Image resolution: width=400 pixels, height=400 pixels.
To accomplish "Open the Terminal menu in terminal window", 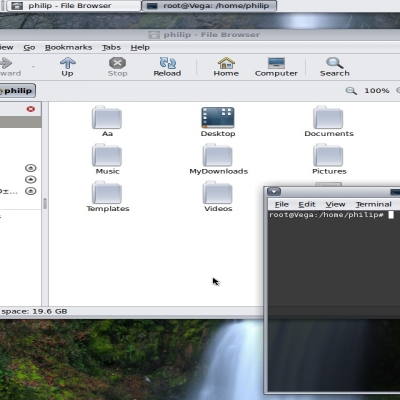I will click(373, 204).
